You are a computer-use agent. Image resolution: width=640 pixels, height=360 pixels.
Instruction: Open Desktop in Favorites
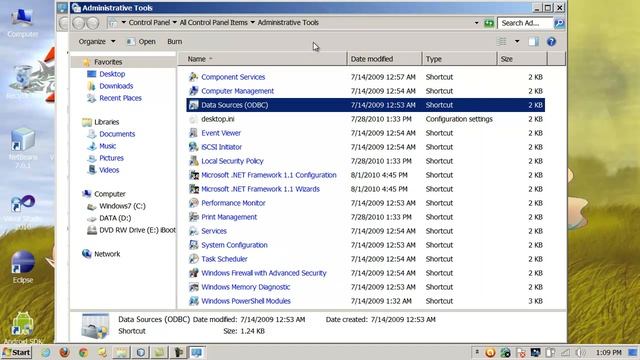coord(112,74)
